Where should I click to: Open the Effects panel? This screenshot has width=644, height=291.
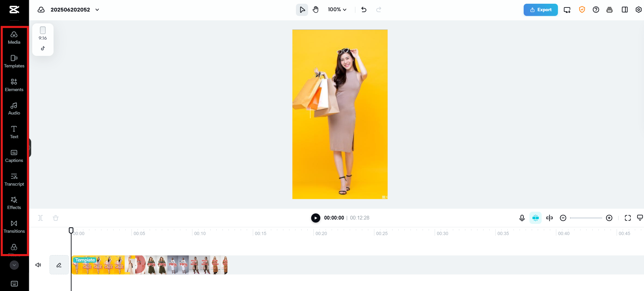click(x=14, y=203)
